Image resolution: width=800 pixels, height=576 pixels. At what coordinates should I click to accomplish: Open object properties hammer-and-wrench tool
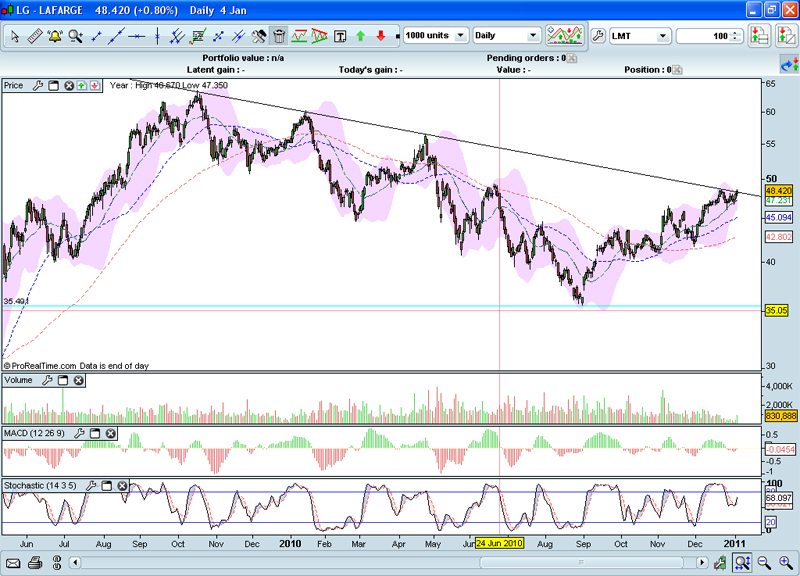259,36
